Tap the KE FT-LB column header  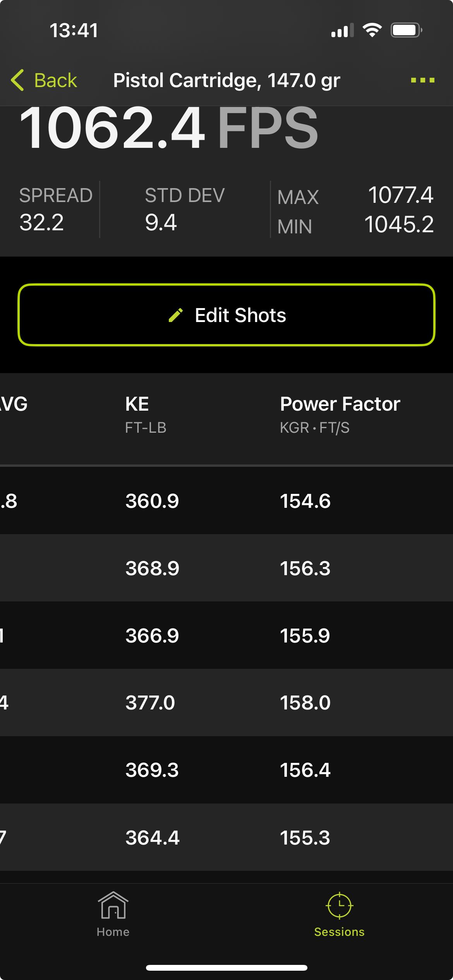point(146,415)
